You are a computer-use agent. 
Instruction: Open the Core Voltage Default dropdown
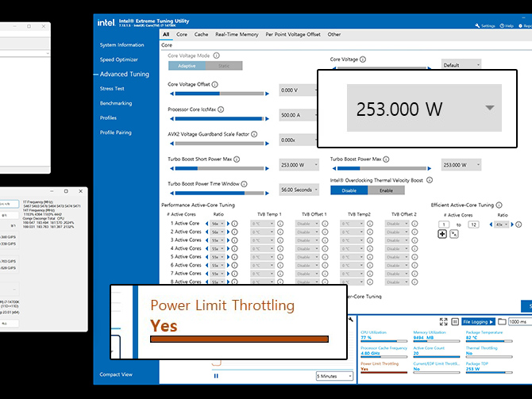(x=461, y=65)
